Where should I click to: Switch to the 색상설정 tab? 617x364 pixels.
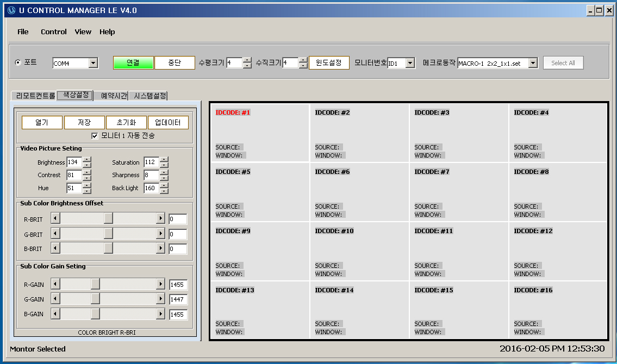75,95
